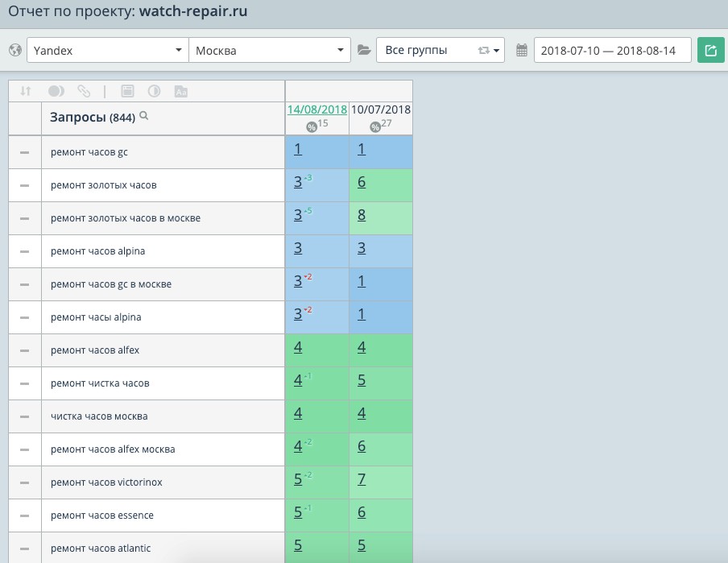728x563 pixels.
Task: Click the dash icon for ремонт часов gc
Action: click(25, 152)
